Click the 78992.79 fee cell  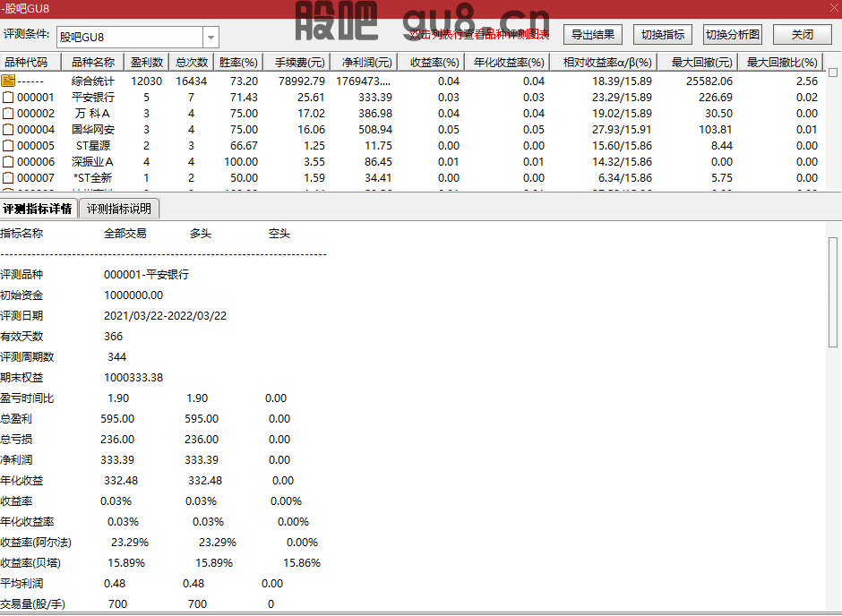[x=302, y=81]
